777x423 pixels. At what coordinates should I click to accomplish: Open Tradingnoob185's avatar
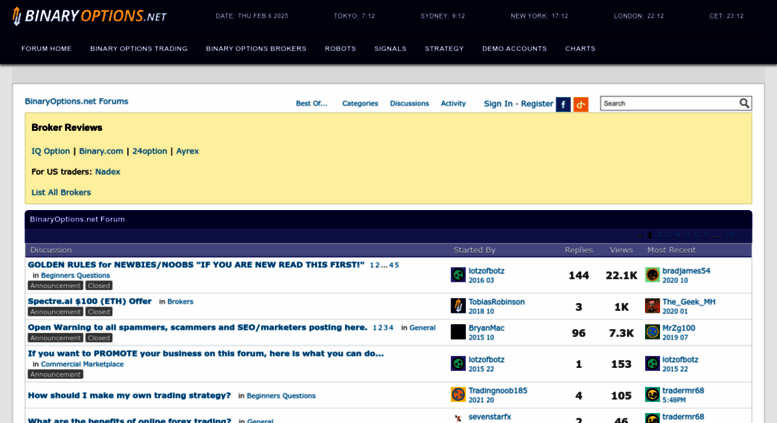[458, 394]
